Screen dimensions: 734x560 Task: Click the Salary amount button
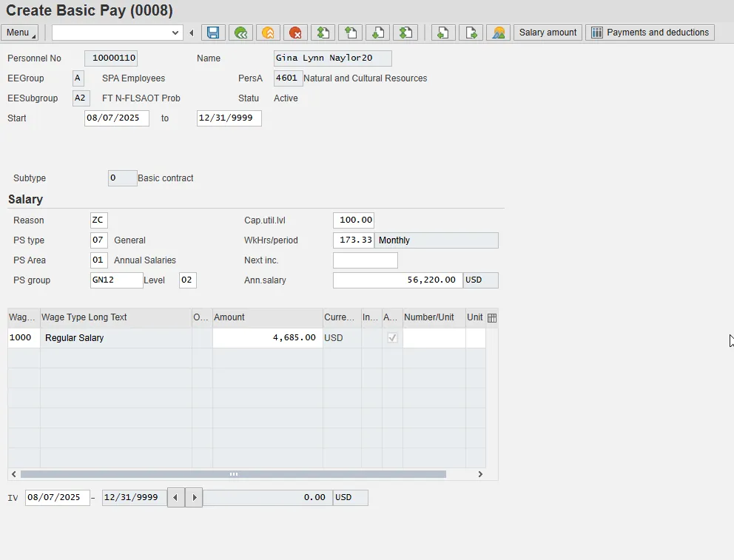click(x=548, y=33)
